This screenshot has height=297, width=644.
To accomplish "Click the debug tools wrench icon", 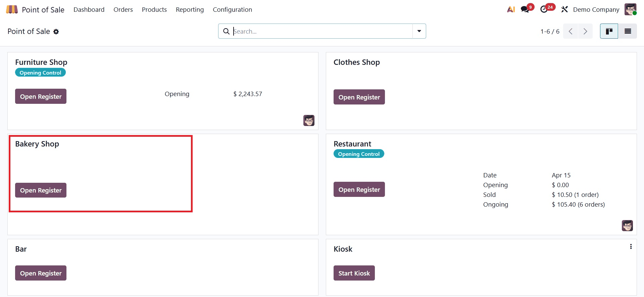I will tap(564, 9).
